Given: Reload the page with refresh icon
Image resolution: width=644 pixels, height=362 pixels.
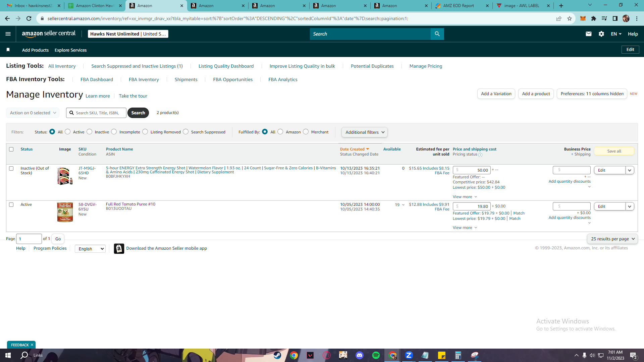Looking at the screenshot, I should pyautogui.click(x=29, y=18).
